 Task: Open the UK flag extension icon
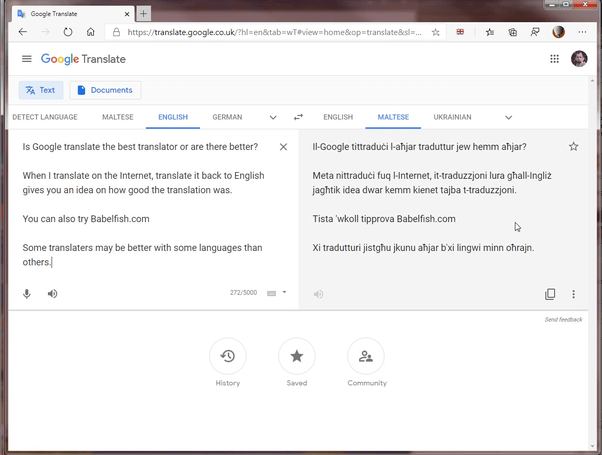click(x=460, y=32)
